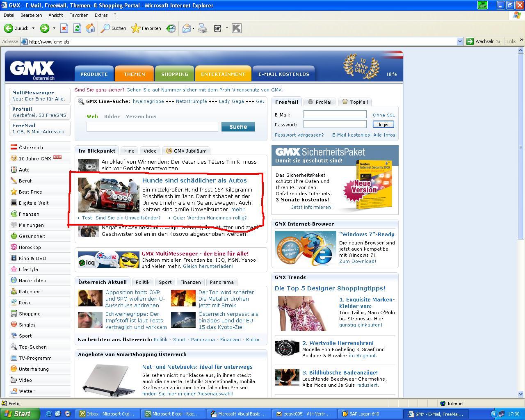The width and height of the screenshot is (525, 420).
Task: Open the Datei menu
Action: [9, 15]
